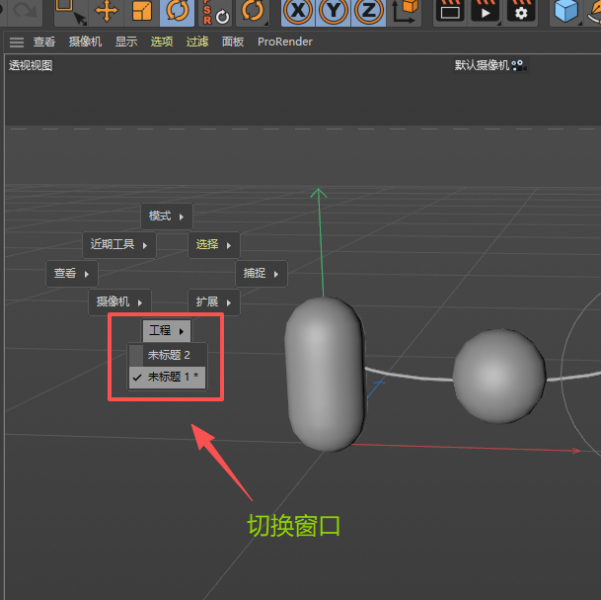
Task: Toggle the Z axis lock
Action: [x=369, y=11]
